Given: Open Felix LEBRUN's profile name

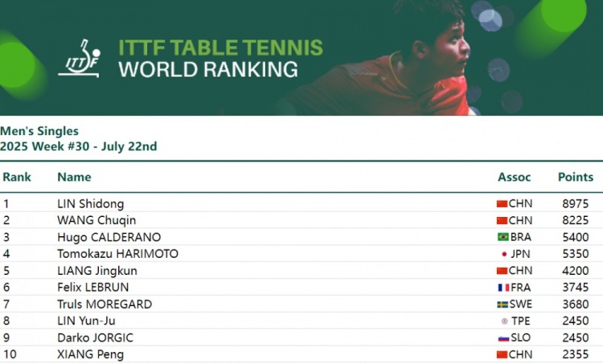Looking at the screenshot, I should (92, 287).
